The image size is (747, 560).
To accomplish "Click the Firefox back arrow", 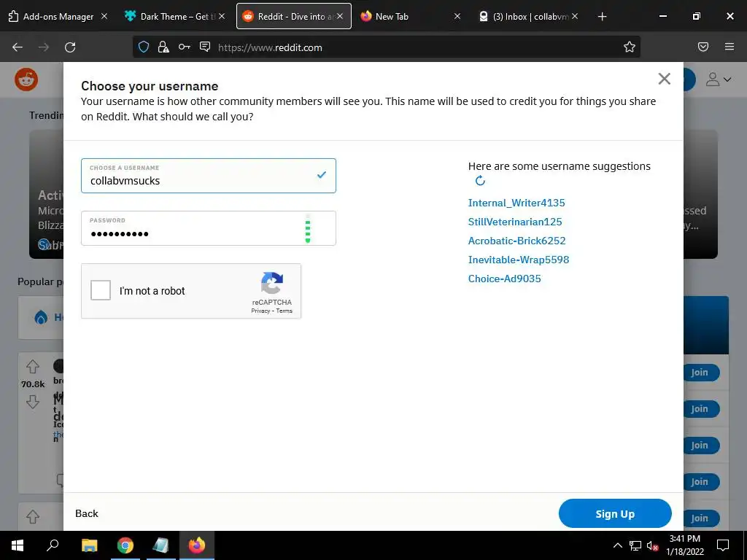I will tap(18, 47).
